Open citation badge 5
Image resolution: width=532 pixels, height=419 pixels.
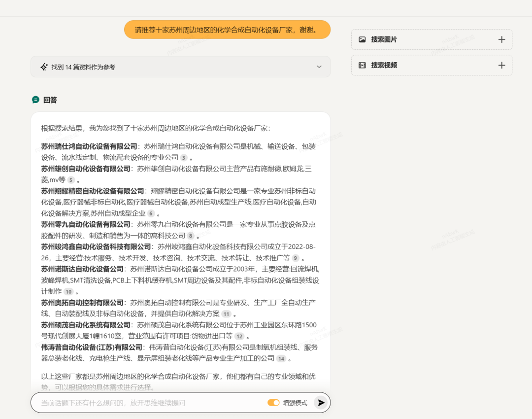coord(70,180)
